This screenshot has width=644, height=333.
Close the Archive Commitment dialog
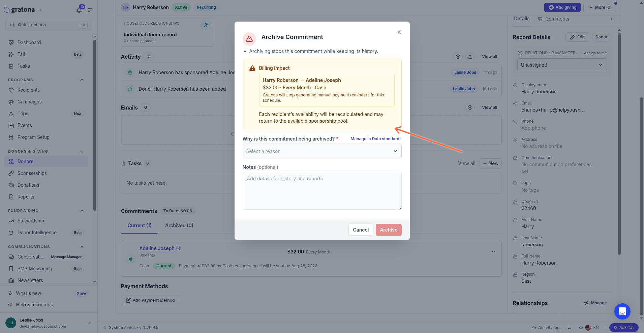tap(399, 32)
